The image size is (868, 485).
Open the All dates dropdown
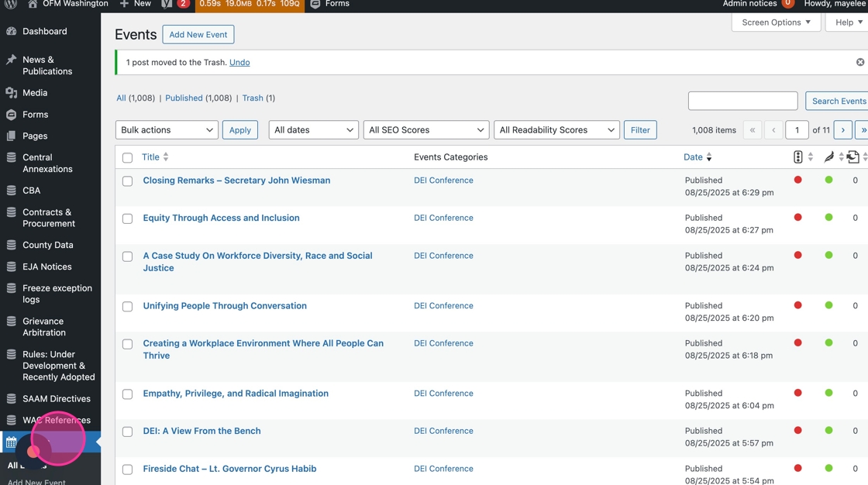pyautogui.click(x=313, y=129)
